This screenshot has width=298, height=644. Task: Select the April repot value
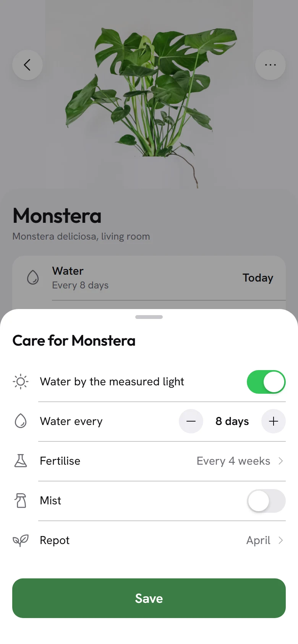(258, 540)
